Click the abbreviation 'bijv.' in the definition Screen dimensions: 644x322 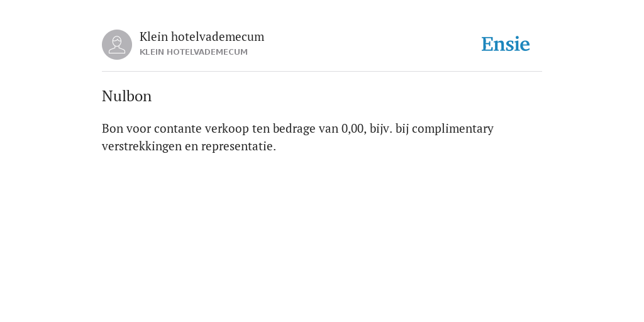381,129
